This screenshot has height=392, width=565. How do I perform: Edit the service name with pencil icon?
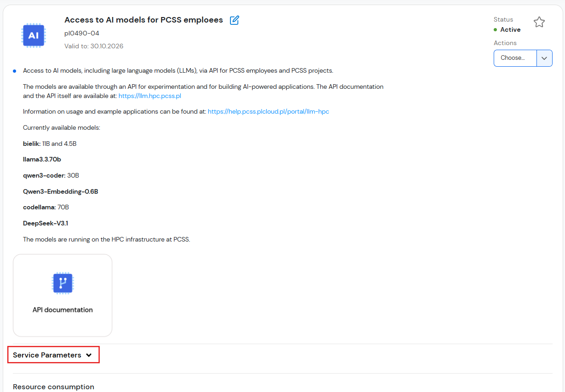235,20
